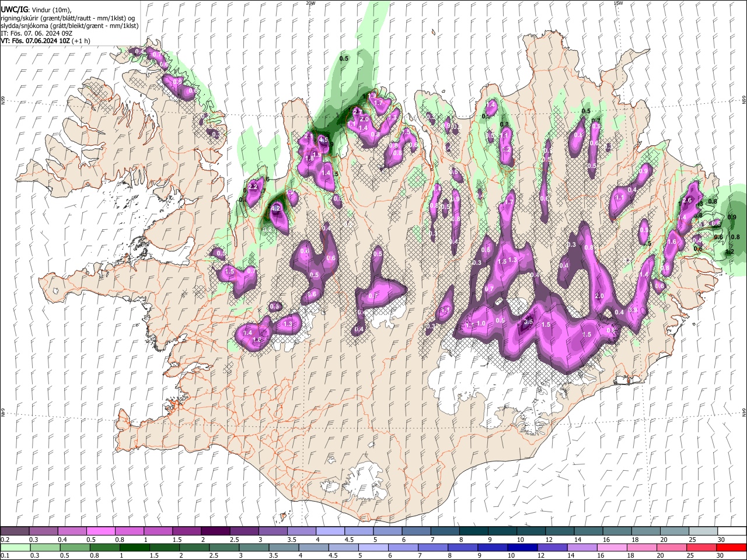Select lower scale swatch between 0.1 and 0.3

coord(15,548)
